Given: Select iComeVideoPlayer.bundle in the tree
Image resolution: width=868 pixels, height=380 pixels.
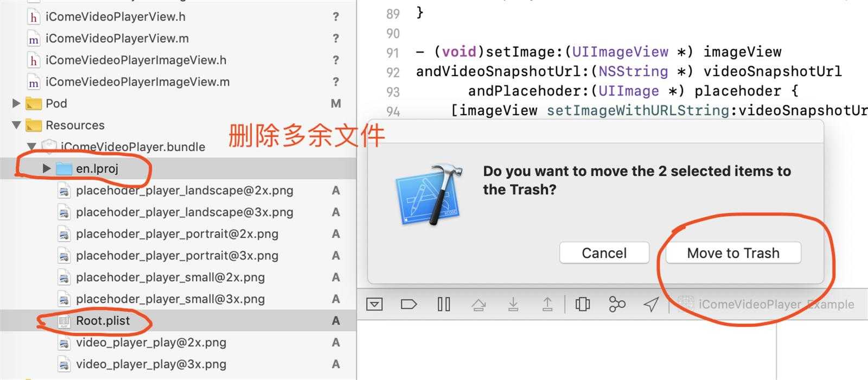Looking at the screenshot, I should point(133,147).
